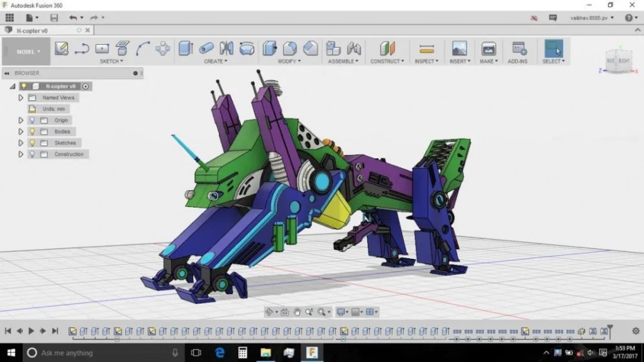Toggle the Bodies visibility lightbulb
Screen dimensions: 644x362
coord(32,132)
